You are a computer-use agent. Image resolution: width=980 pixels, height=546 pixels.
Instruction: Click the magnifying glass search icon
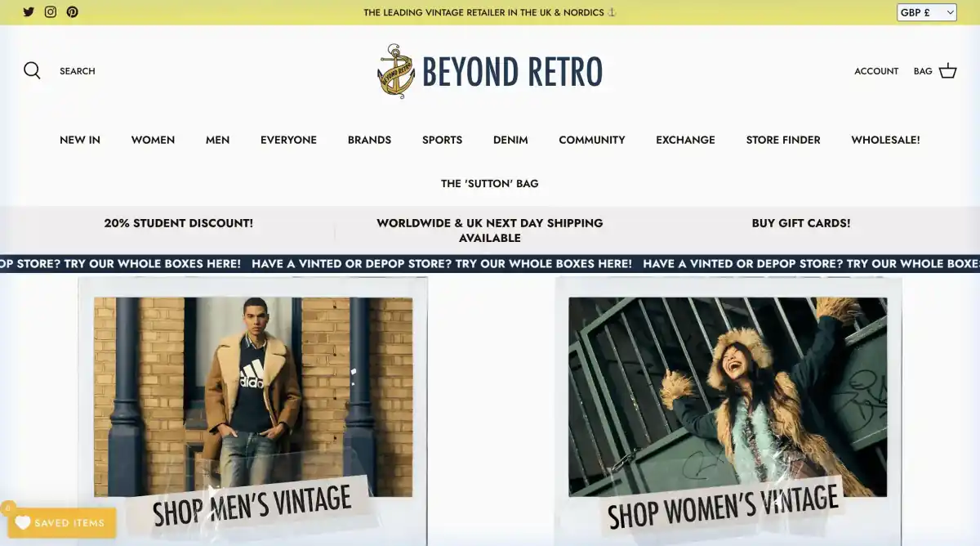32,71
